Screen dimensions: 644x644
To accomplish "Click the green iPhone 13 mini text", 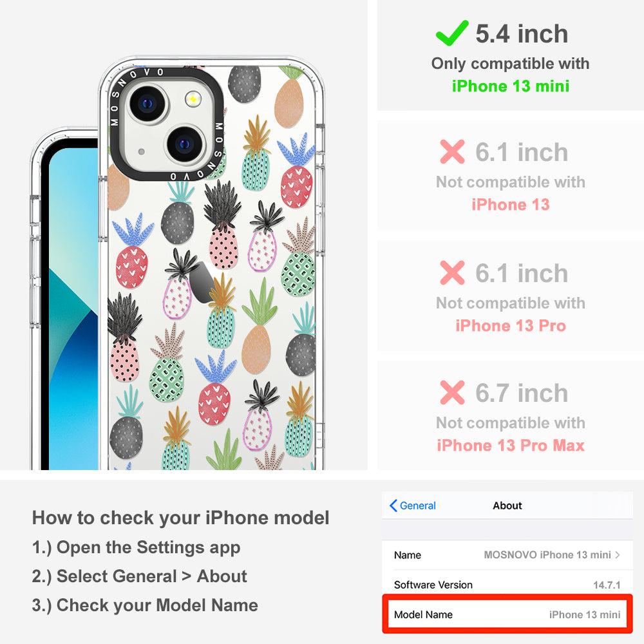I will coord(511,86).
